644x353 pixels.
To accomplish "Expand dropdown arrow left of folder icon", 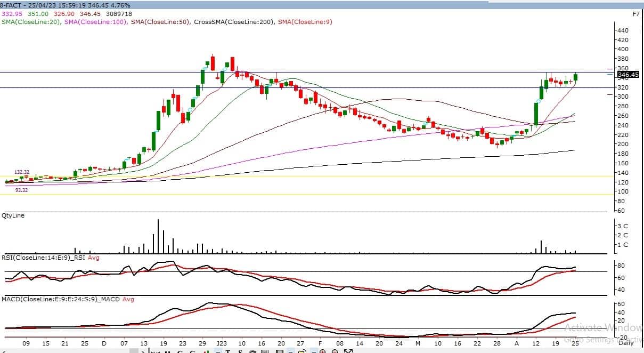I will click(x=290, y=351).
